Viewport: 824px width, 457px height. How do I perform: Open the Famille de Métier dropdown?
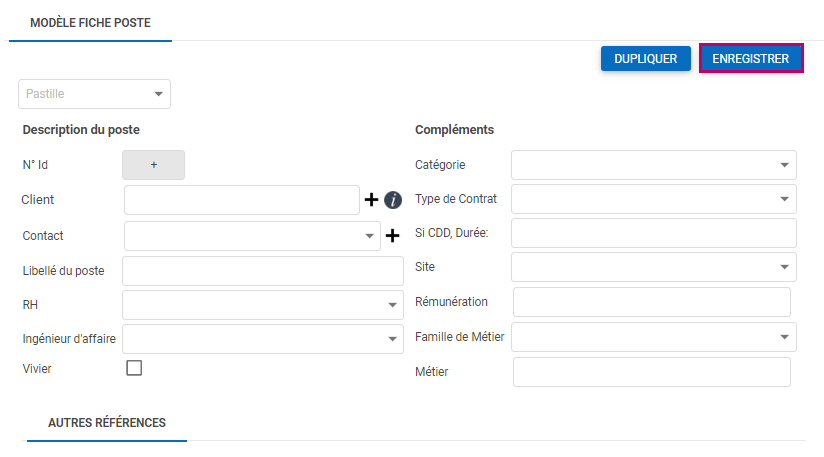[x=654, y=337]
